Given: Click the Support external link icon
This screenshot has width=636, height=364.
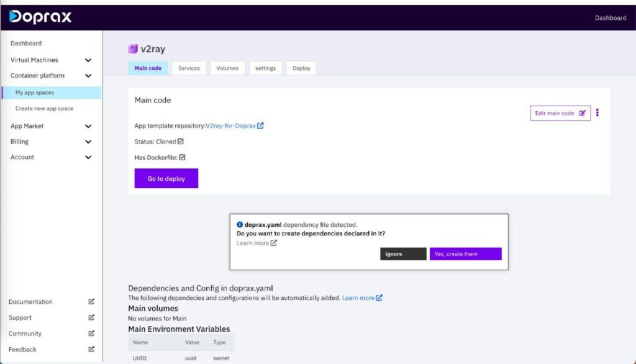Looking at the screenshot, I should coord(91,317).
